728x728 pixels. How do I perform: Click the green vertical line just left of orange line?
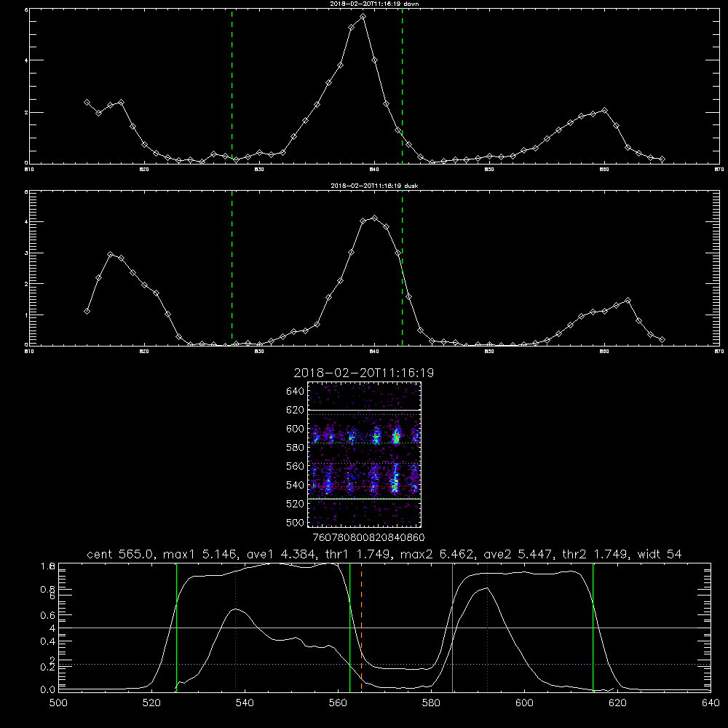(349, 628)
